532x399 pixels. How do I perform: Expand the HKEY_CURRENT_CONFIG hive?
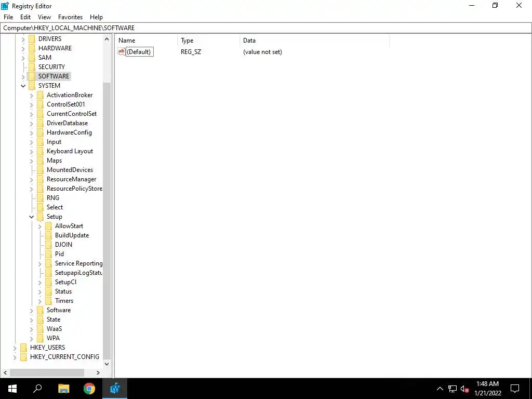[x=15, y=357]
